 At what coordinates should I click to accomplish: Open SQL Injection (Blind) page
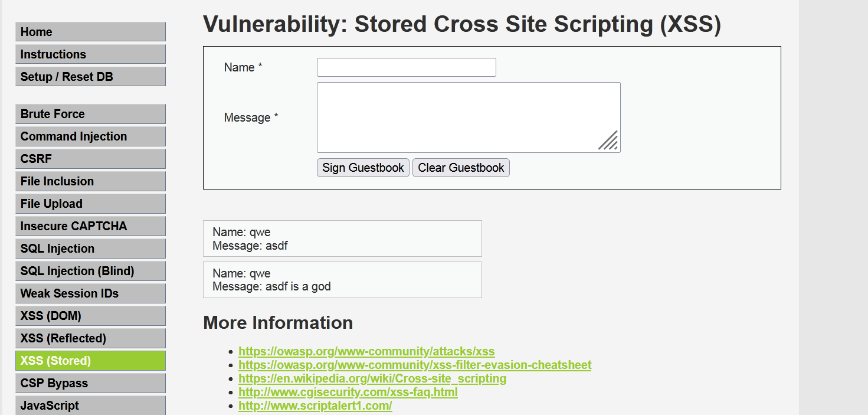click(90, 271)
